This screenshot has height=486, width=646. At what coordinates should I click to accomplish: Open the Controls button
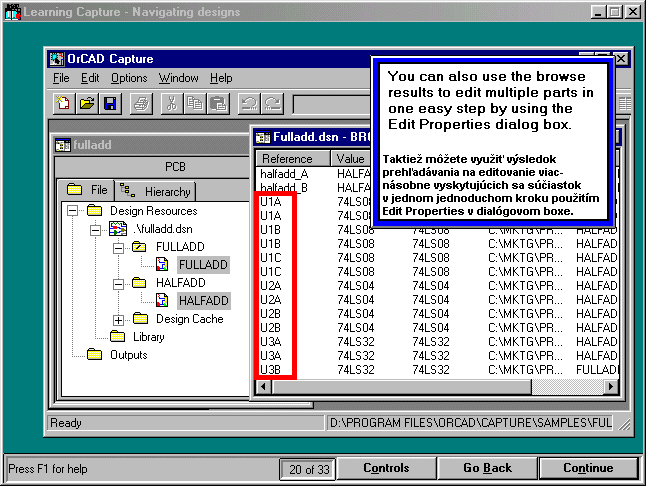coord(385,468)
